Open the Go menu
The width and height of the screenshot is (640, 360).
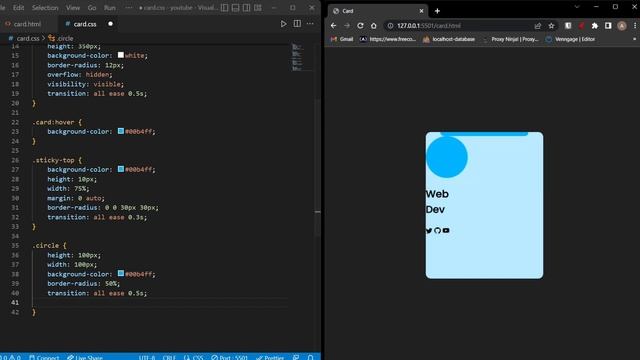[92, 7]
